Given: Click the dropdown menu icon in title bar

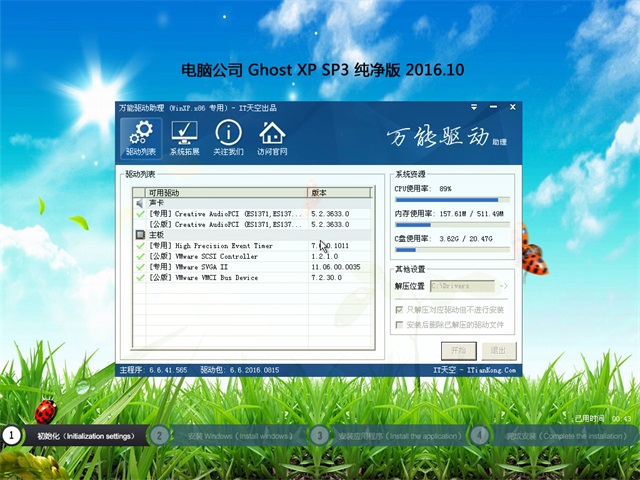Looking at the screenshot, I should coord(474,107).
